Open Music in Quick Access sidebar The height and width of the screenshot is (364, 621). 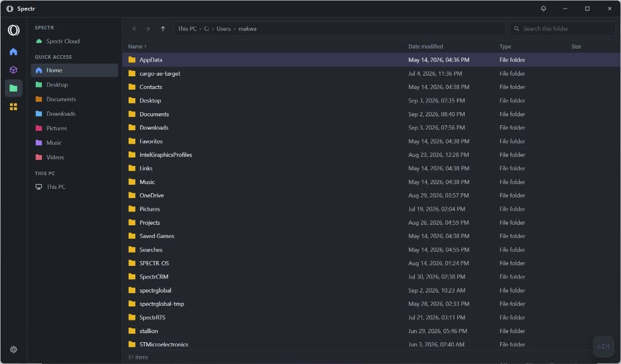(75, 143)
